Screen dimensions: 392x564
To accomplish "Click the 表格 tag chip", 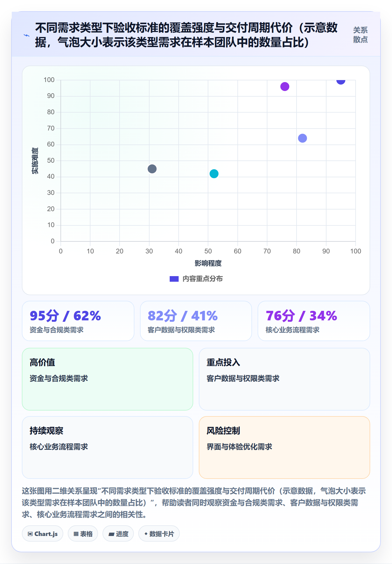I will [83, 534].
